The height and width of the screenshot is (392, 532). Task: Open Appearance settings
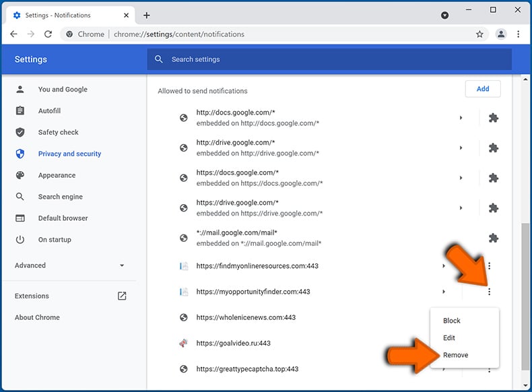click(57, 175)
